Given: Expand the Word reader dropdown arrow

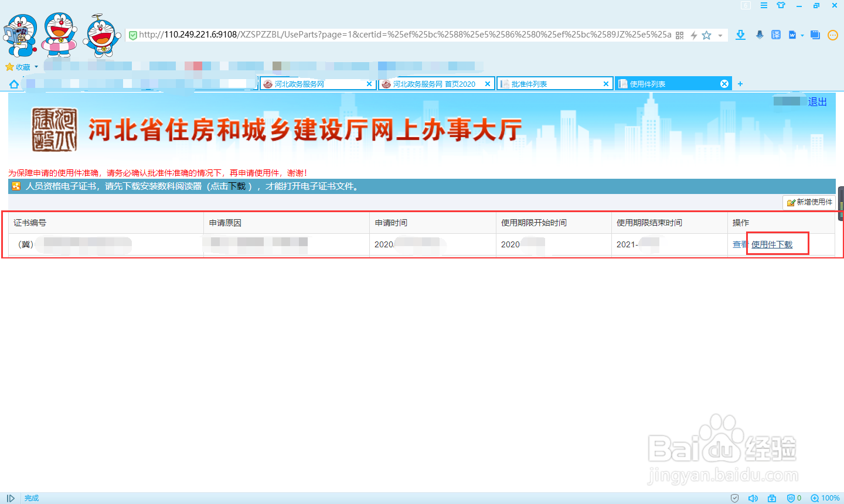Looking at the screenshot, I should coord(802,35).
